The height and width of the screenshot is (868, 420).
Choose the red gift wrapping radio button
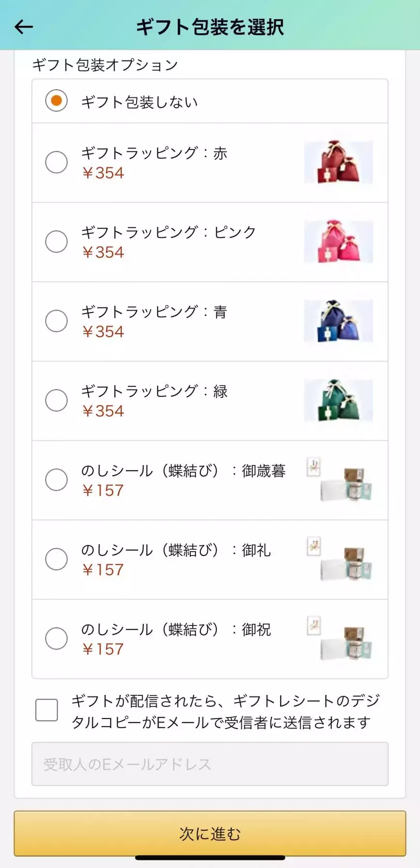point(56,162)
